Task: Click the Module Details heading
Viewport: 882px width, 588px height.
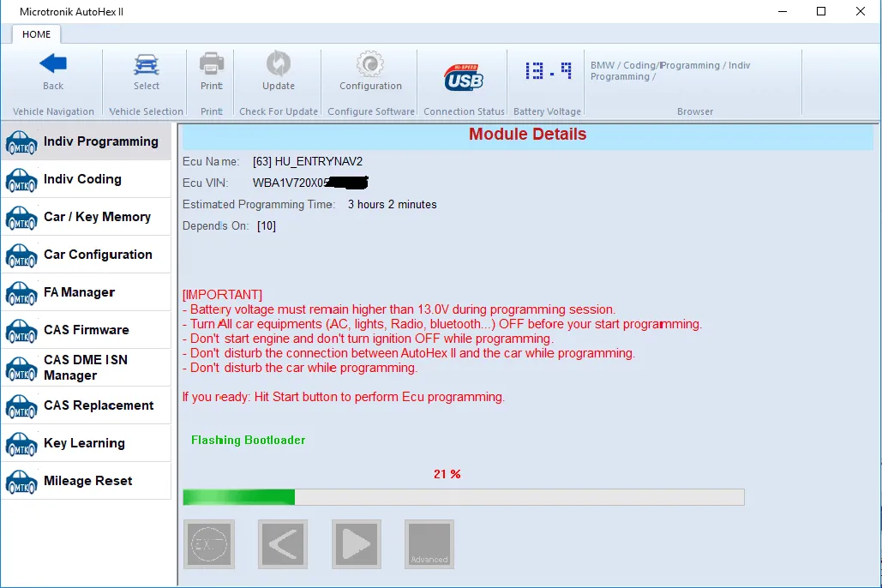Action: (x=528, y=134)
